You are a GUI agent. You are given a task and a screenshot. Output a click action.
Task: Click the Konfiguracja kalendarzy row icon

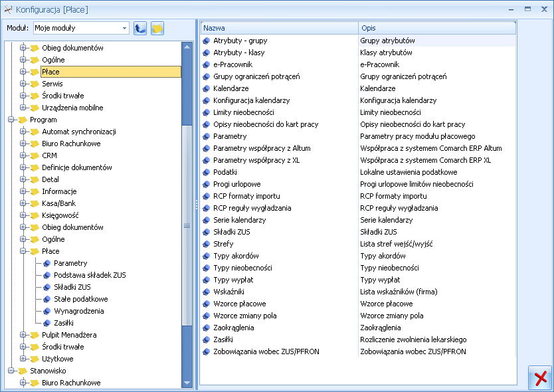pyautogui.click(x=207, y=100)
